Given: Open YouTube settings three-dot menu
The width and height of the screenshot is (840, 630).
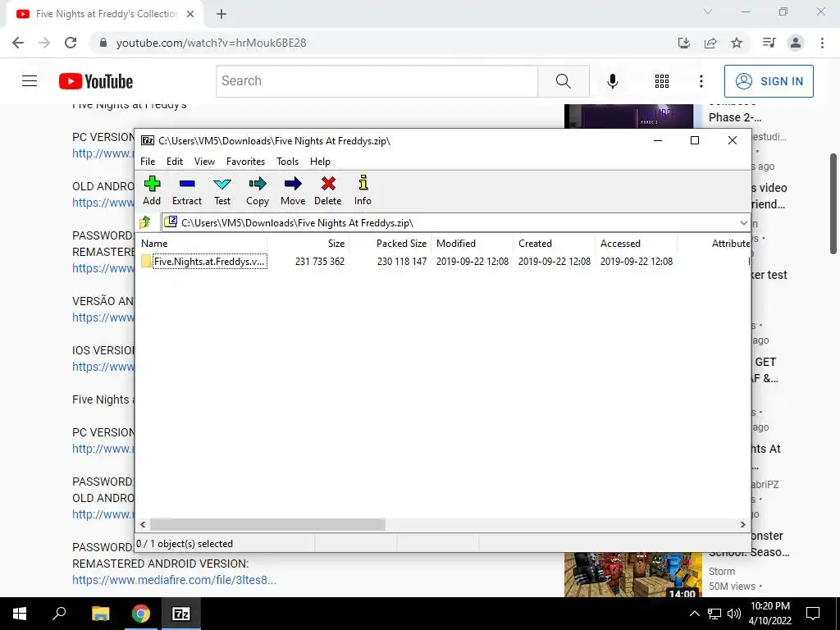Looking at the screenshot, I should [701, 81].
